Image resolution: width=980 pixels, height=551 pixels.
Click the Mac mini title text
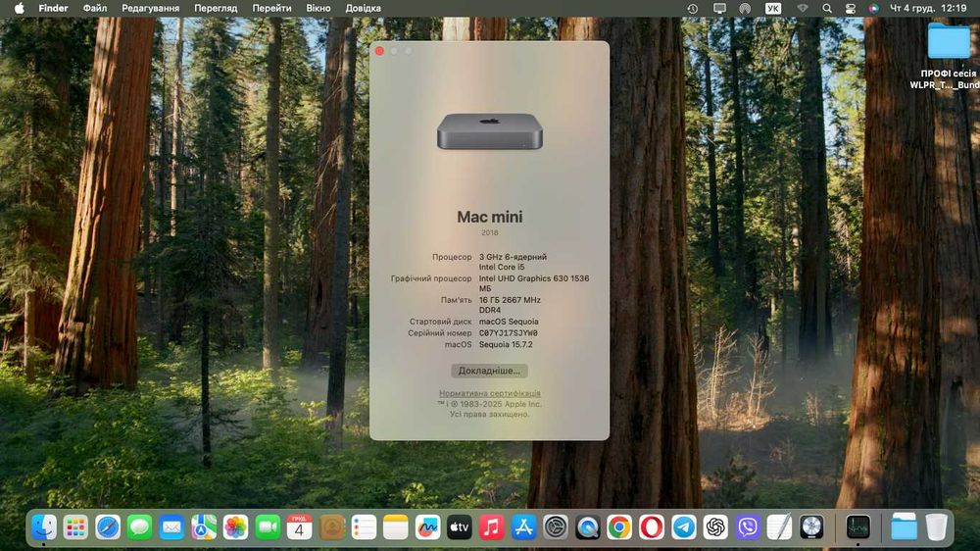point(489,217)
